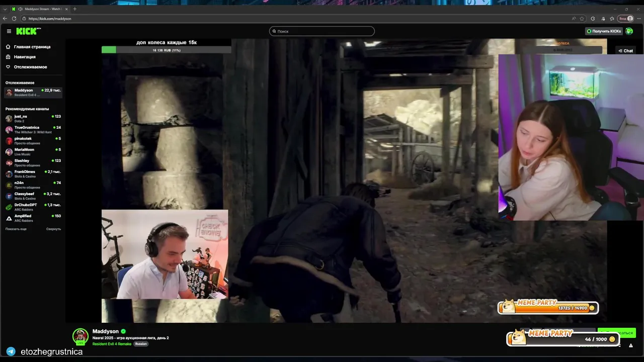Open DrChubzDPT recommended channel
Viewport: 644px width, 362px height.
point(33,207)
